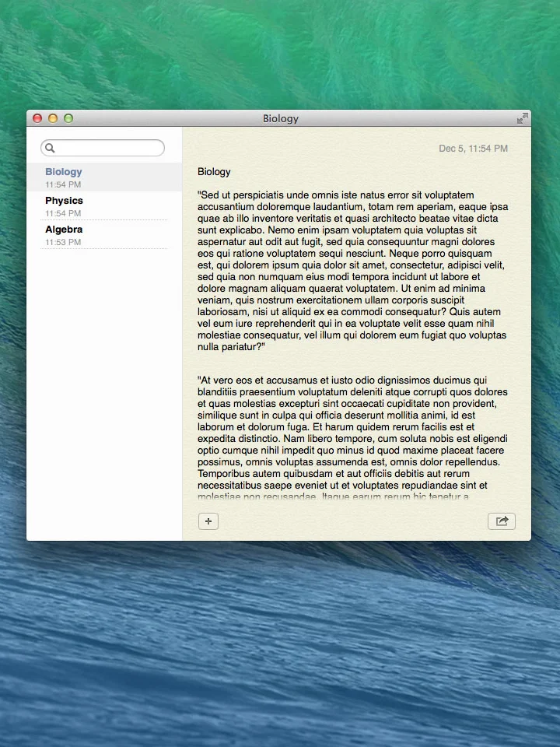
Task: Click the desktop wallpaper behind the window
Action: (280, 644)
